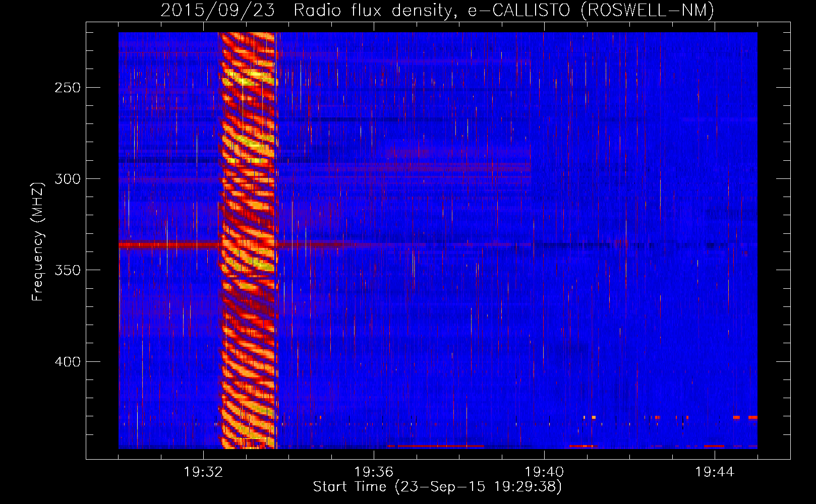Click the plot title 'Radio flux density, e-CALLISTO (ROSWELL-NM)'

pyautogui.click(x=504, y=11)
